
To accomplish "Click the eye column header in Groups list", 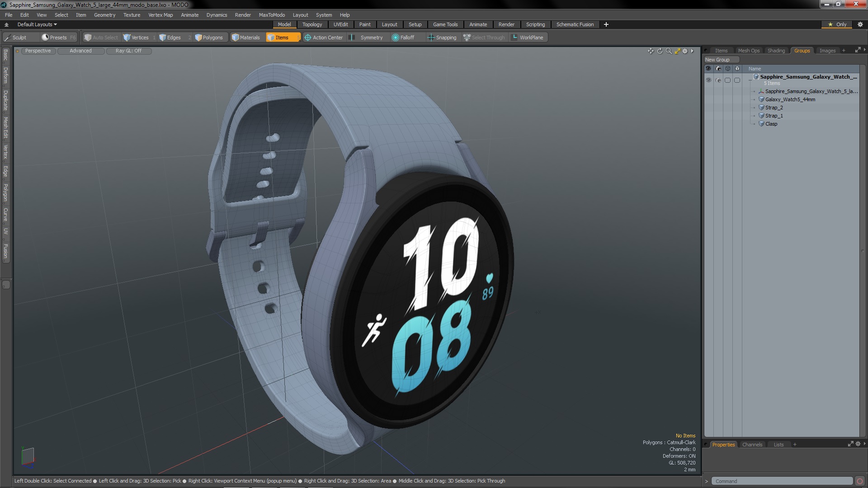I will click(x=708, y=69).
